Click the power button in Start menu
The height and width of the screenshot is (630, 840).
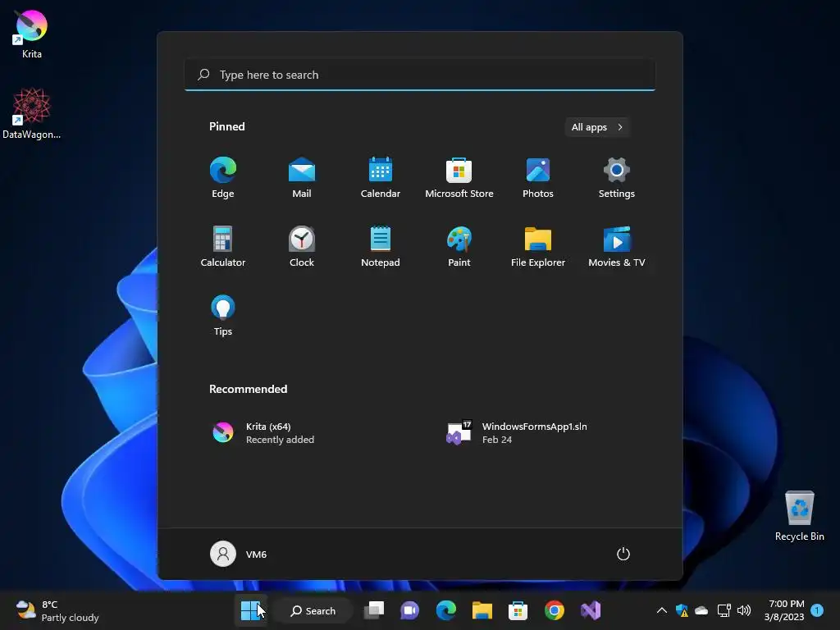(x=623, y=554)
